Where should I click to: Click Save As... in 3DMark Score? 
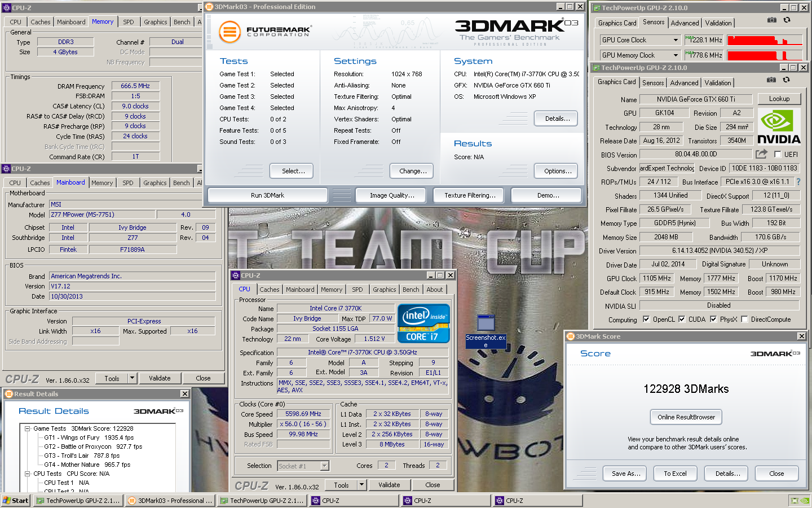tap(626, 474)
